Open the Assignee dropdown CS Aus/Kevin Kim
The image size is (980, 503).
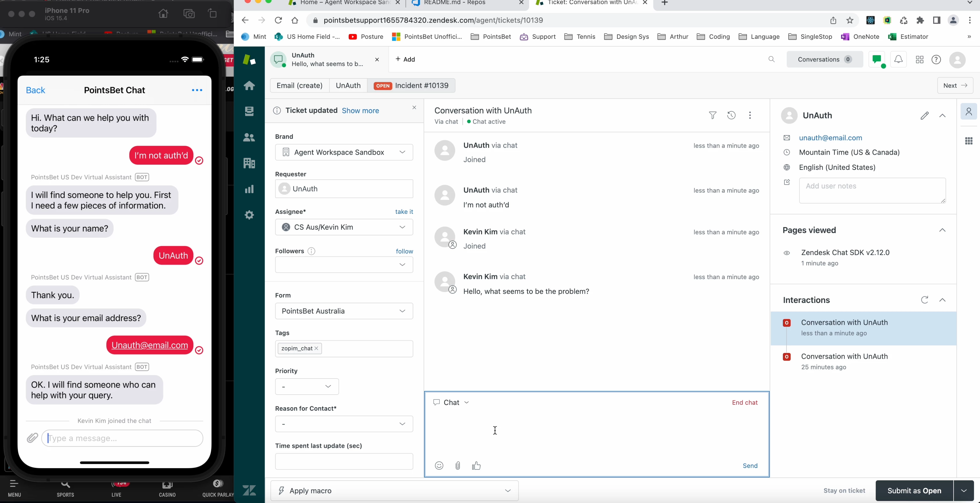point(344,227)
